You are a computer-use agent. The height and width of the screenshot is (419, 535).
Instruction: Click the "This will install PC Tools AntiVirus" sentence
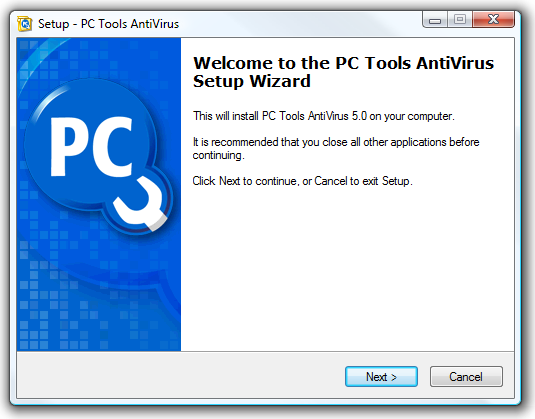click(x=324, y=116)
